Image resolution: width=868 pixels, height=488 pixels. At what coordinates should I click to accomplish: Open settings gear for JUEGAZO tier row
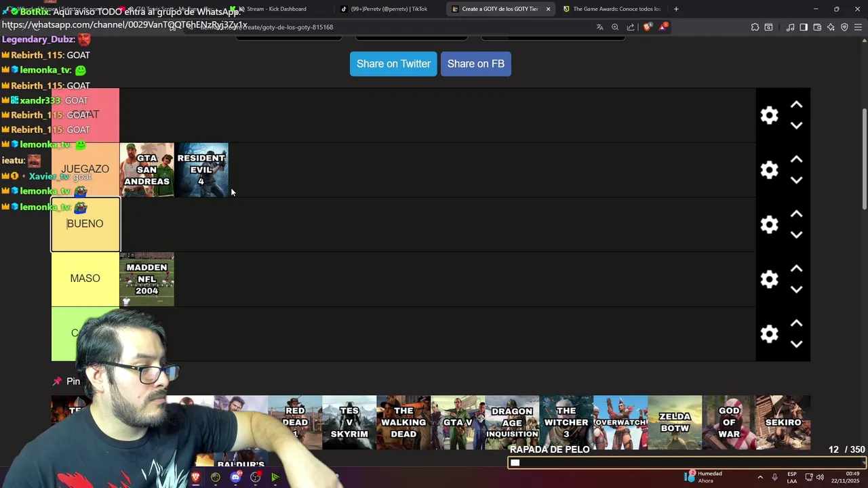click(x=769, y=170)
